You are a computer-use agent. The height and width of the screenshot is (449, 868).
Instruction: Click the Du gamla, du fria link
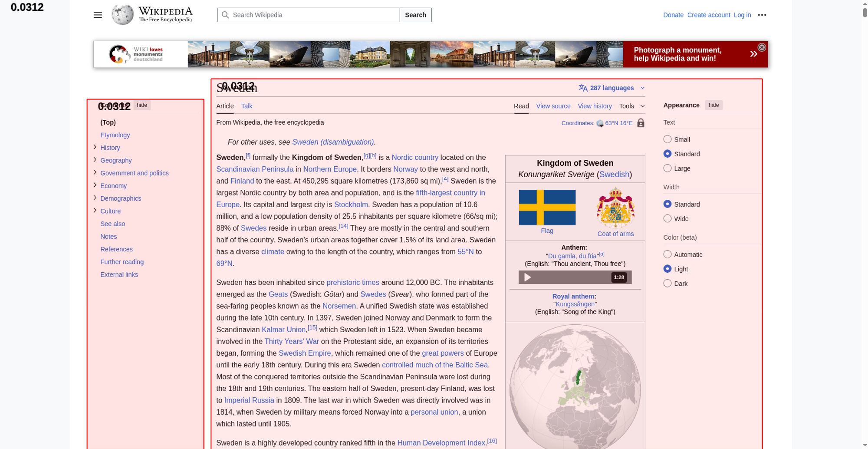pos(572,256)
